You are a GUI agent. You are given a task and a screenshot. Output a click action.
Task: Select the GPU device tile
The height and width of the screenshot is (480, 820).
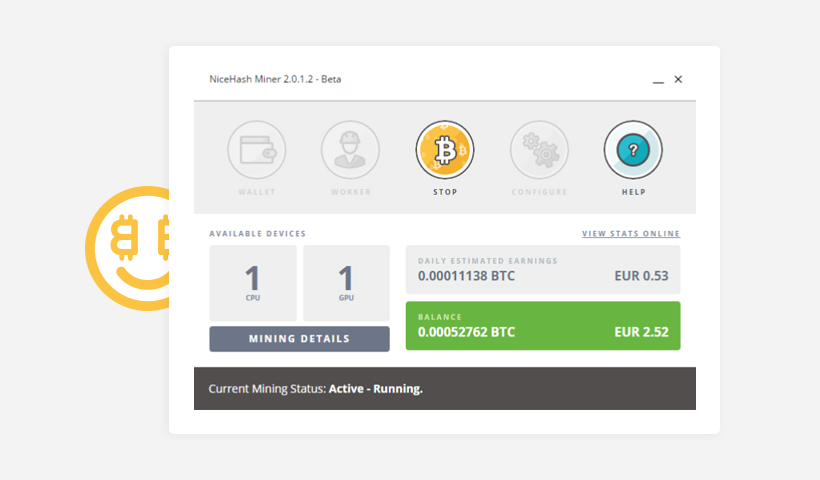pyautogui.click(x=346, y=283)
